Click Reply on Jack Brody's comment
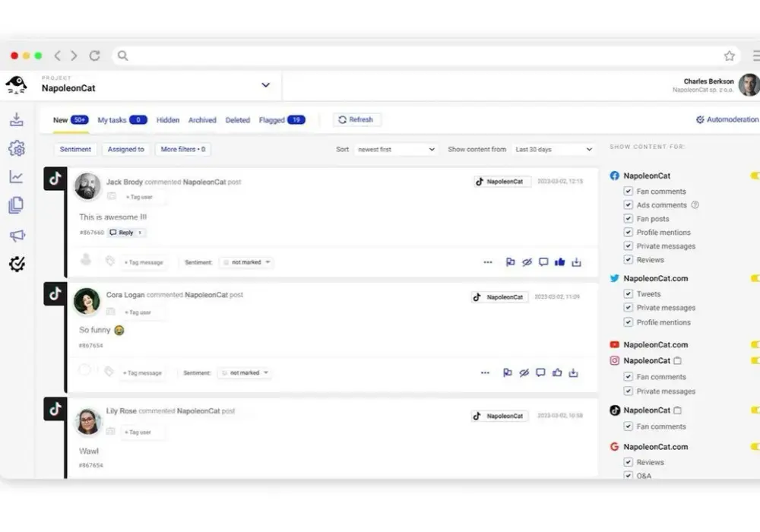This screenshot has height=532, width=760. click(x=126, y=233)
